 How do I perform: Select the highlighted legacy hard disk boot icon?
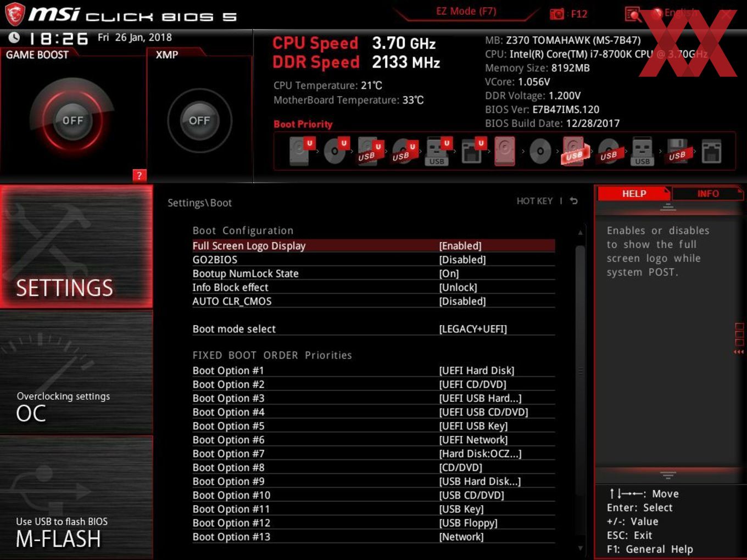click(x=505, y=151)
